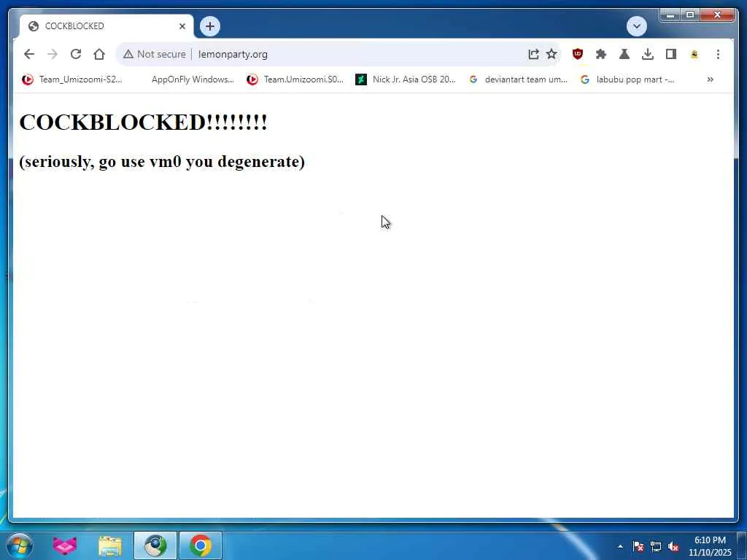Click the 'seriously, go use vm0' subheading
Image resolution: width=747 pixels, height=560 pixels.
(162, 161)
